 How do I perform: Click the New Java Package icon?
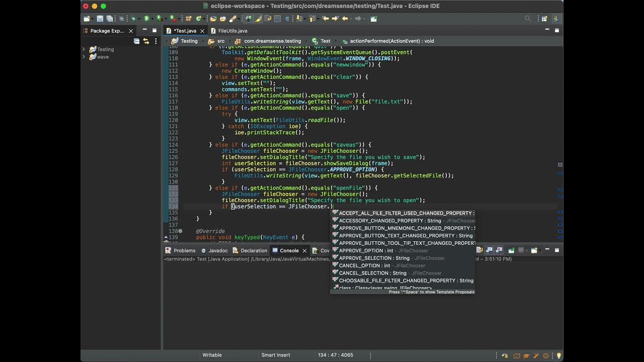(x=189, y=19)
